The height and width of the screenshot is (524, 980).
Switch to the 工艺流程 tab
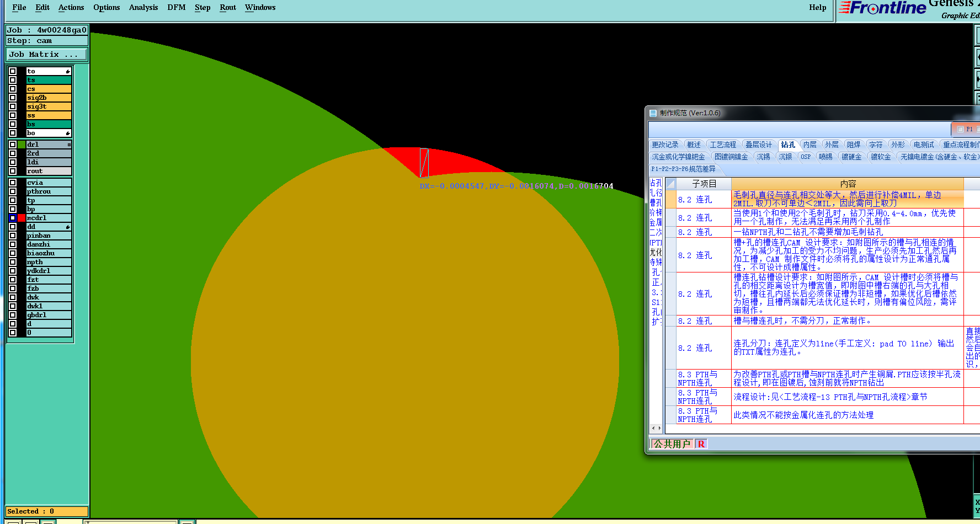click(723, 145)
